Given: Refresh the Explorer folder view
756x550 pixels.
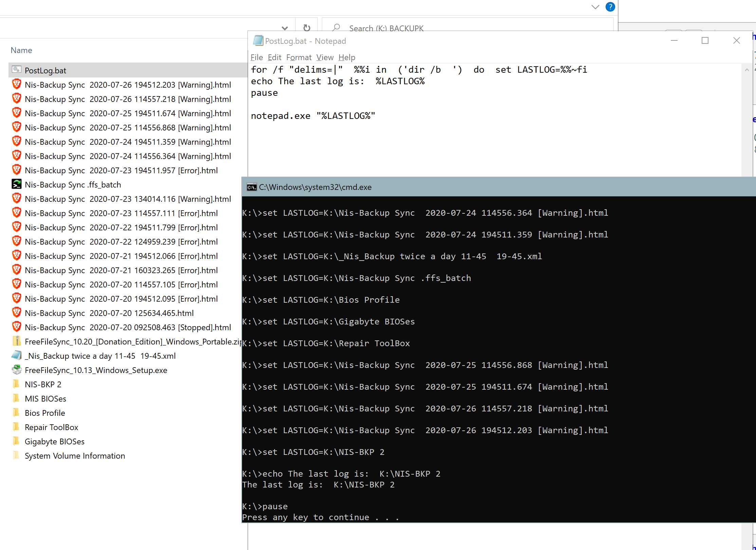Looking at the screenshot, I should click(307, 28).
